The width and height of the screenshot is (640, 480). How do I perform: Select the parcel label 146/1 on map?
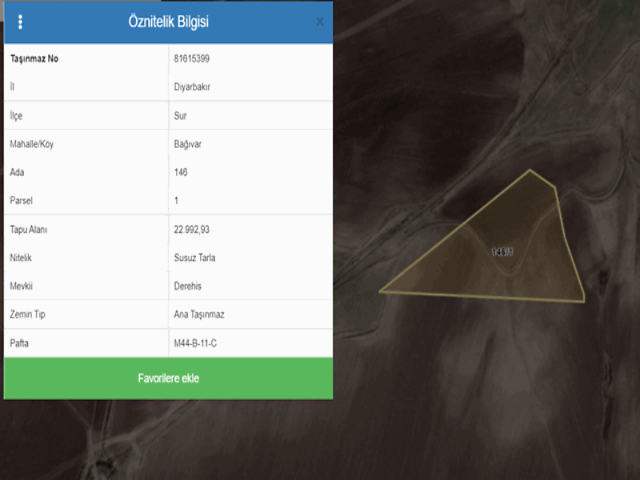pyautogui.click(x=502, y=252)
